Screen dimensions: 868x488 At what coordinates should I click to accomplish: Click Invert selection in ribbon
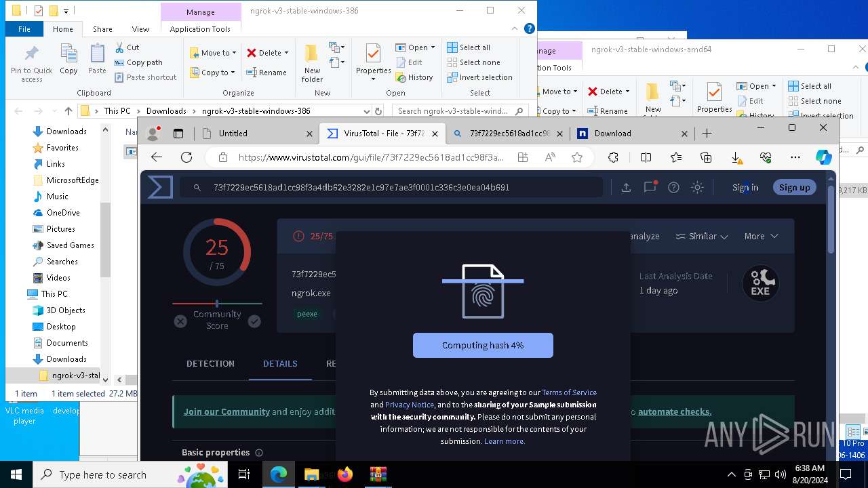479,77
